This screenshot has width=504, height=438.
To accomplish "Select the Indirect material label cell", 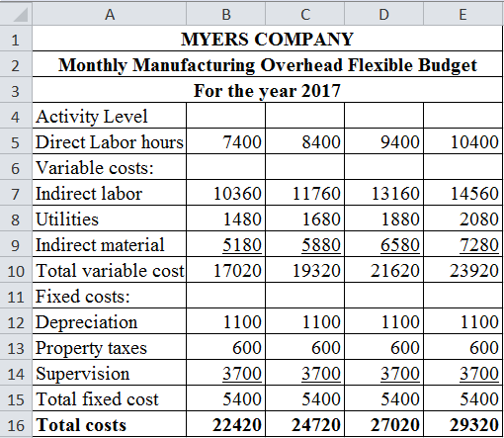I will [110, 244].
